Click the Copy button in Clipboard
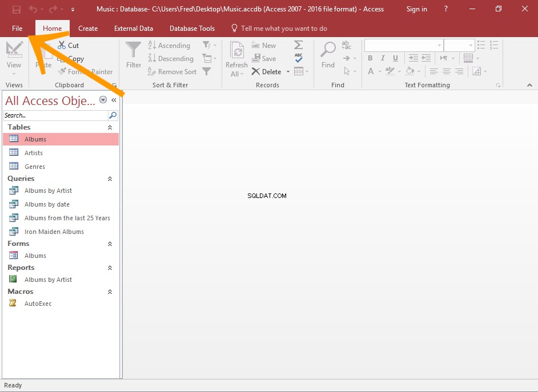 click(x=70, y=59)
